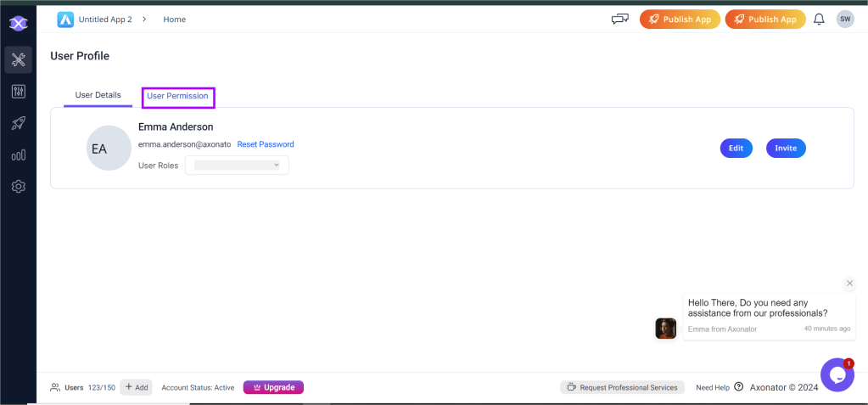Select the User Details tab
This screenshot has width=868, height=405.
(x=98, y=95)
